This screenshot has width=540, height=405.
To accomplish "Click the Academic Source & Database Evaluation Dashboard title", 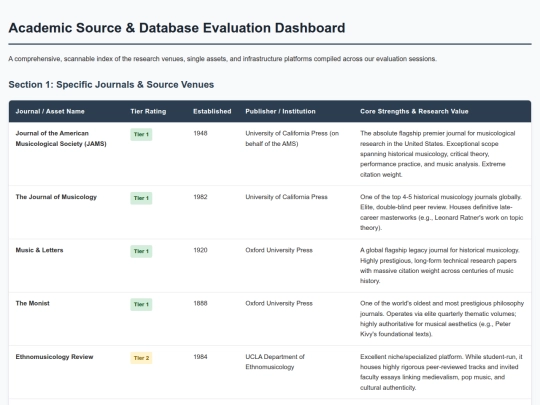I will (177, 28).
